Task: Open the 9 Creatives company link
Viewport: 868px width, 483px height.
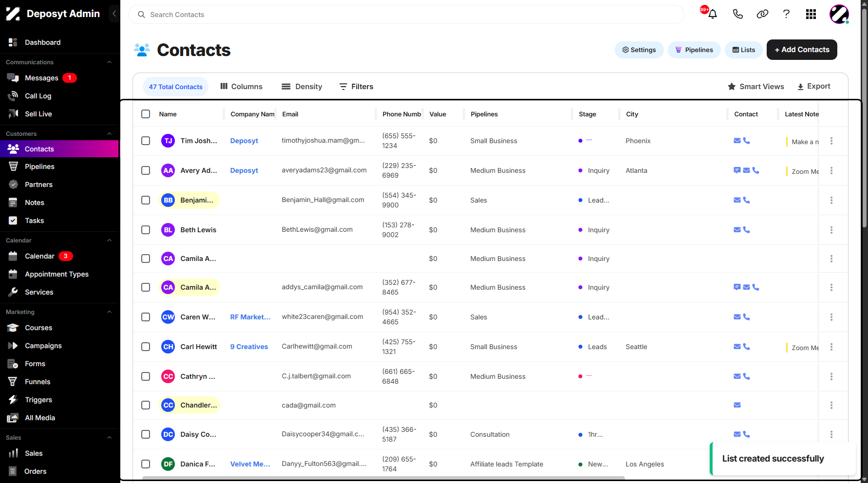Action: click(x=249, y=347)
